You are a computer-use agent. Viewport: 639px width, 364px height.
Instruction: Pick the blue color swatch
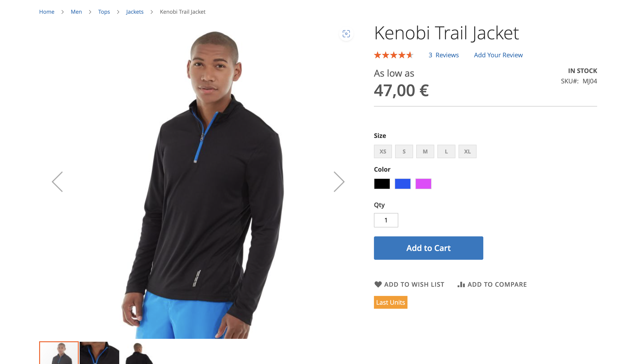click(403, 184)
